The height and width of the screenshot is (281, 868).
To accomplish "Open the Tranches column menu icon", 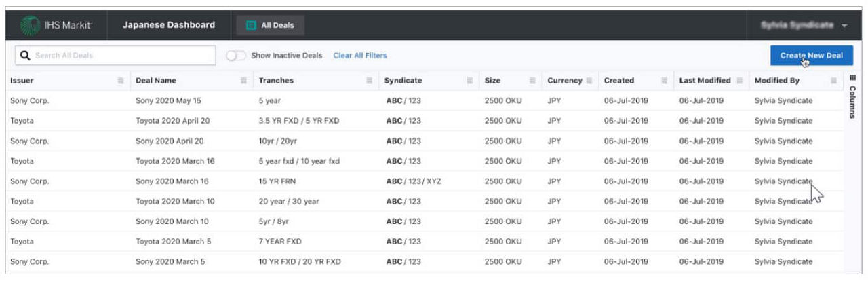I will point(370,81).
